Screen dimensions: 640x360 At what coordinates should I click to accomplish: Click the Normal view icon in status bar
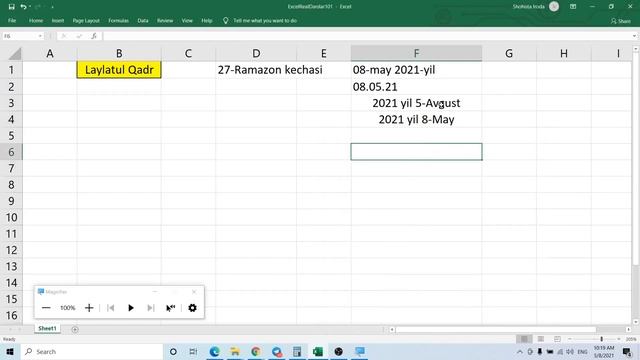524,339
